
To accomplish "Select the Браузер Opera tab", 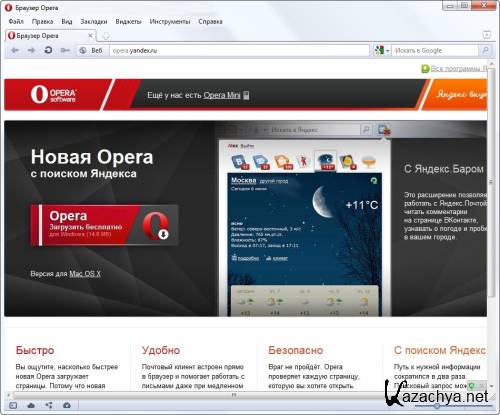I will [50, 36].
